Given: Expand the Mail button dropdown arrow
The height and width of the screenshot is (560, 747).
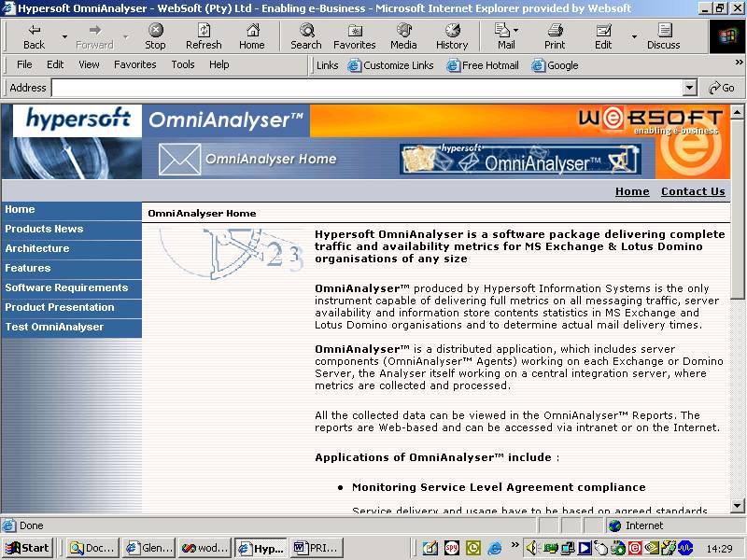Looking at the screenshot, I should [x=516, y=31].
